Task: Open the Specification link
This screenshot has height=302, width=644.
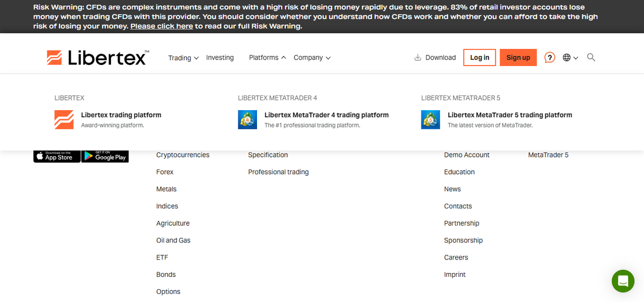Action: (x=268, y=155)
